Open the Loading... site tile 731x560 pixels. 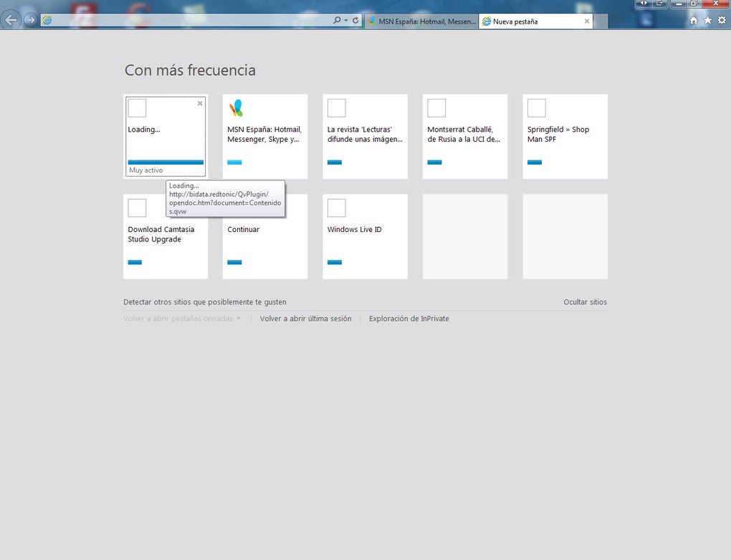pyautogui.click(x=166, y=137)
